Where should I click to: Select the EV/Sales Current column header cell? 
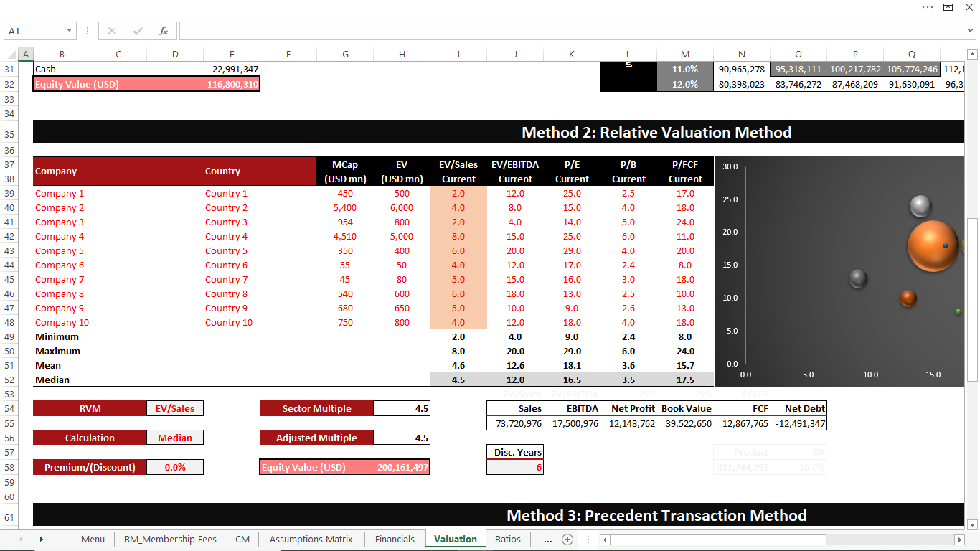[x=458, y=171]
